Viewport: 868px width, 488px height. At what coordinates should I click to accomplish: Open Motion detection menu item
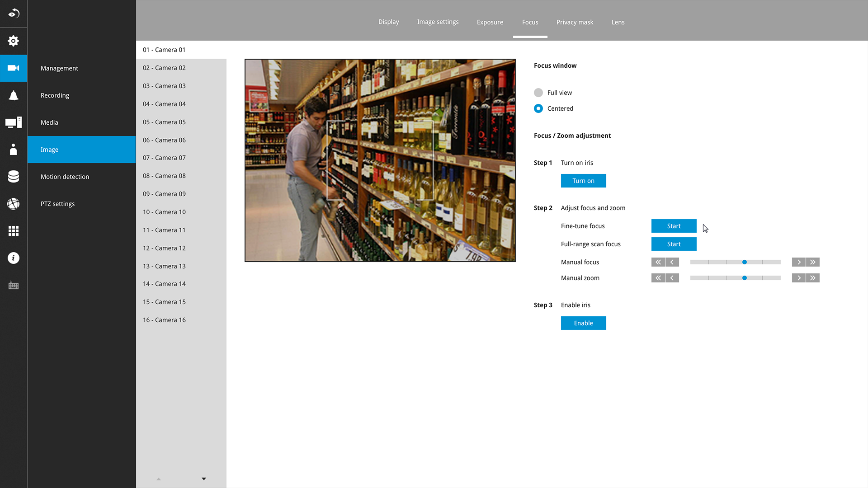pyautogui.click(x=65, y=177)
